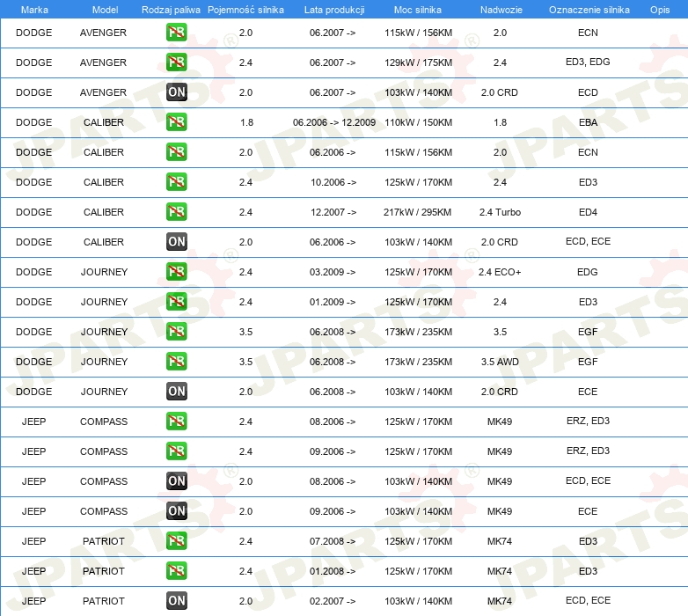Select 'MK74' in Patriot 07.2008 row
Image resolution: width=688 pixels, height=616 pixels.
pos(500,541)
